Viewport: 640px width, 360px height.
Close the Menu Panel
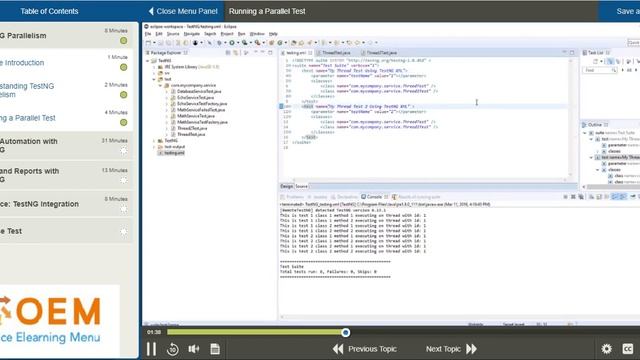point(183,11)
